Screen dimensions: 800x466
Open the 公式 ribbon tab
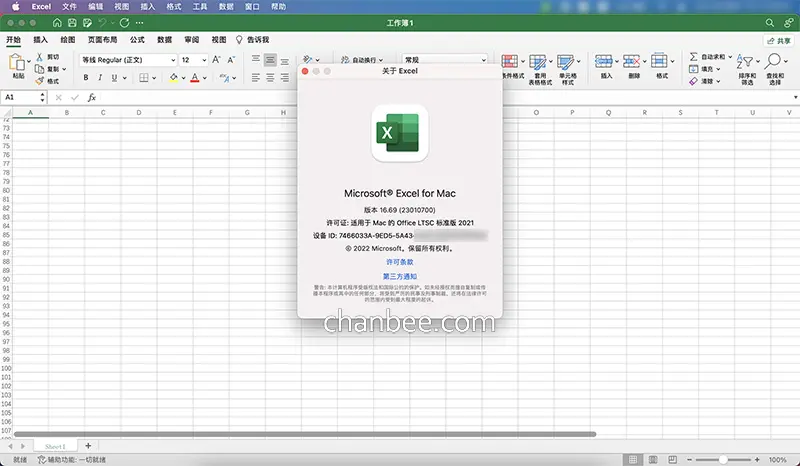[x=137, y=39]
